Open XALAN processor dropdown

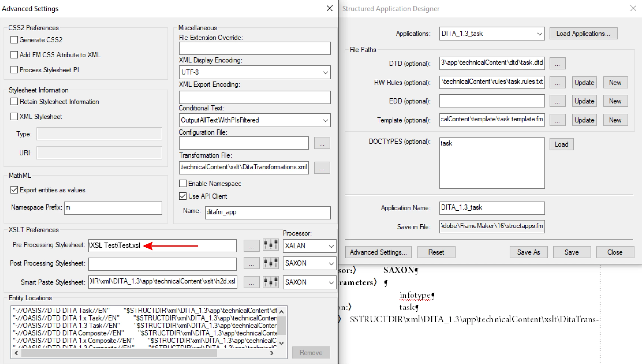(x=331, y=246)
